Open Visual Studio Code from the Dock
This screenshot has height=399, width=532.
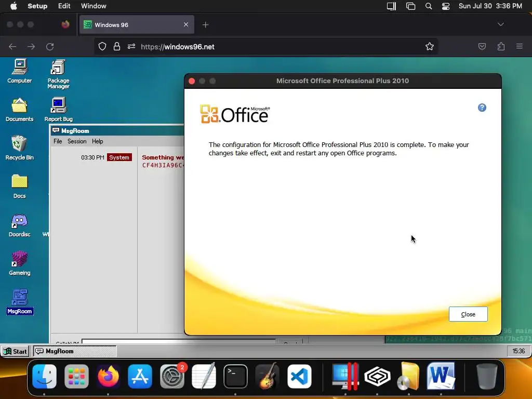[299, 376]
